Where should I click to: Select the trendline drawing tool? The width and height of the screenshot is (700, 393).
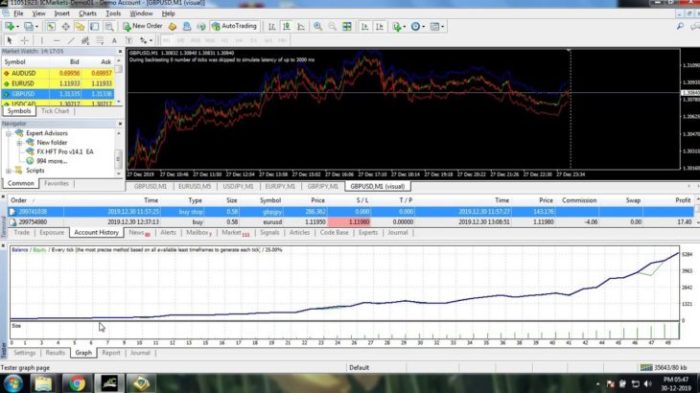pyautogui.click(x=71, y=40)
